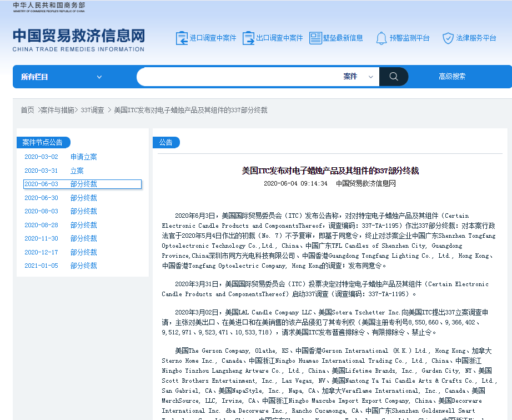This screenshot has width=512, height=420.
Task: Open the 2020-03-02 申请立案 entry
Action: click(x=61, y=157)
